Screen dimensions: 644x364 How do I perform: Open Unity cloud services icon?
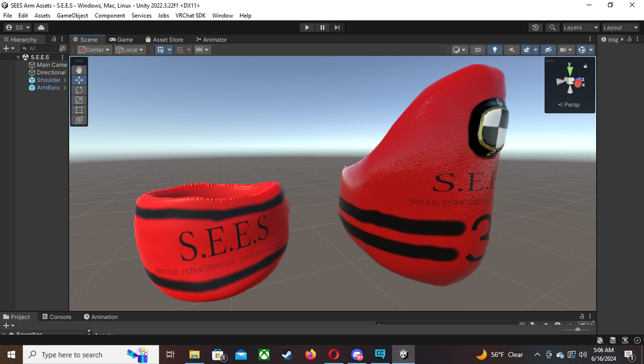click(x=41, y=28)
